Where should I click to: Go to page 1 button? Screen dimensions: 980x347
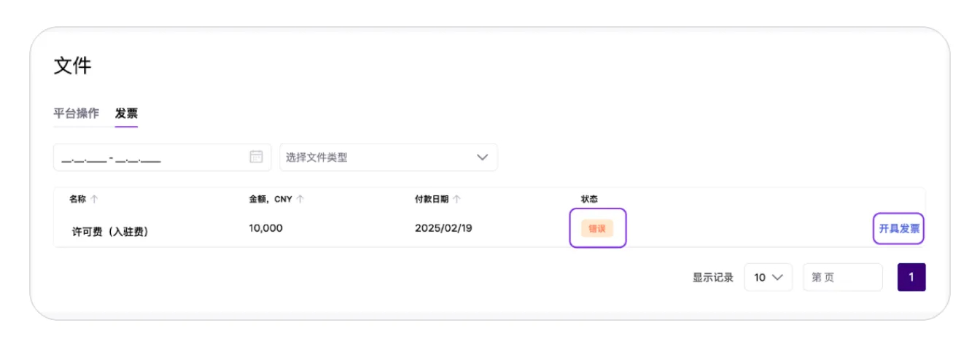click(911, 277)
